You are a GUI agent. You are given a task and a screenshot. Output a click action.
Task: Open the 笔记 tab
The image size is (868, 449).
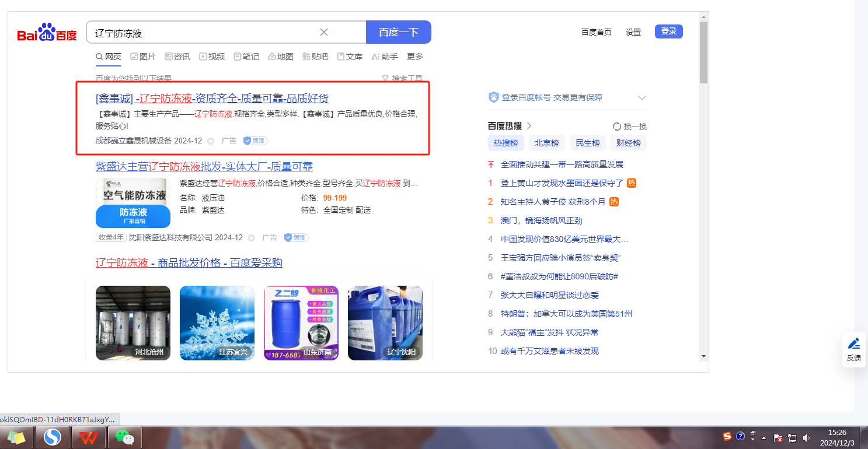[246, 57]
